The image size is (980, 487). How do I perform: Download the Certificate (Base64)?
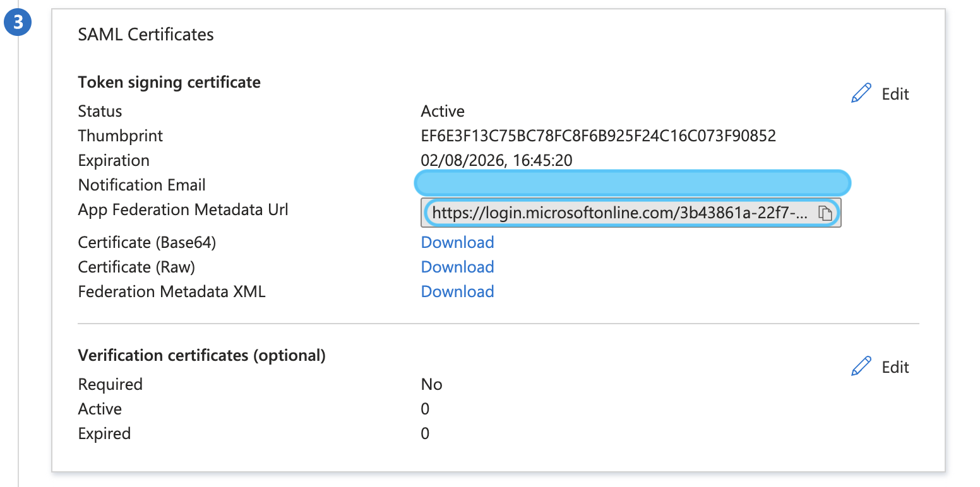[x=457, y=242]
